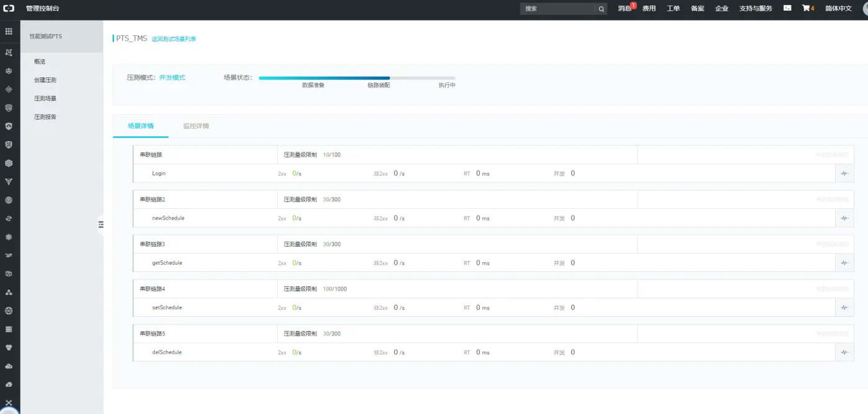This screenshot has height=414, width=868.
Task: Click the delSchedule row chart icon
Action: point(844,352)
